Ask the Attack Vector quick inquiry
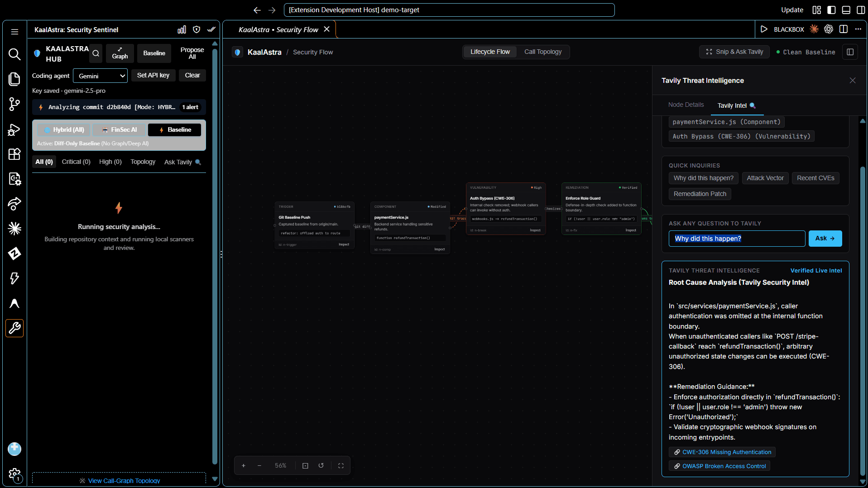The height and width of the screenshot is (488, 868). coord(765,178)
